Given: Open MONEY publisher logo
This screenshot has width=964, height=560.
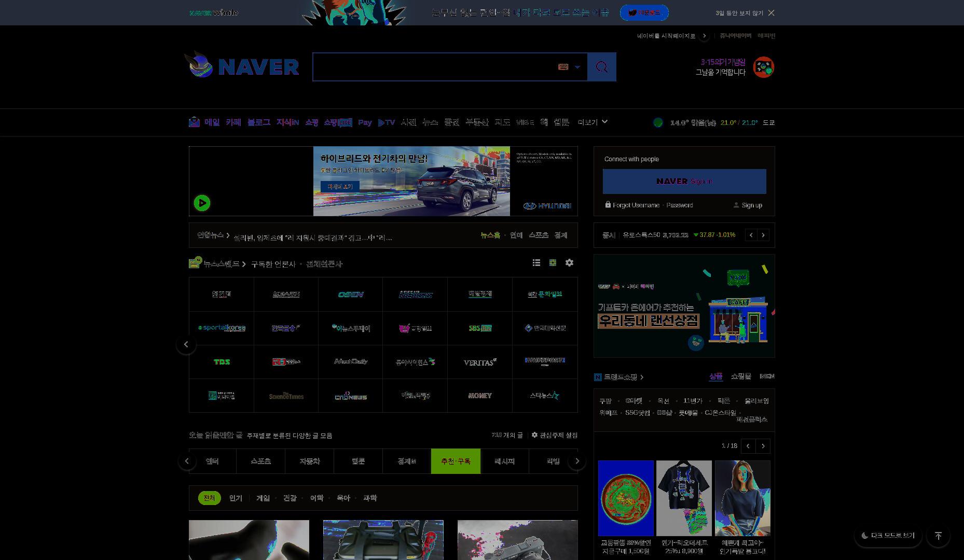Looking at the screenshot, I should tap(480, 396).
